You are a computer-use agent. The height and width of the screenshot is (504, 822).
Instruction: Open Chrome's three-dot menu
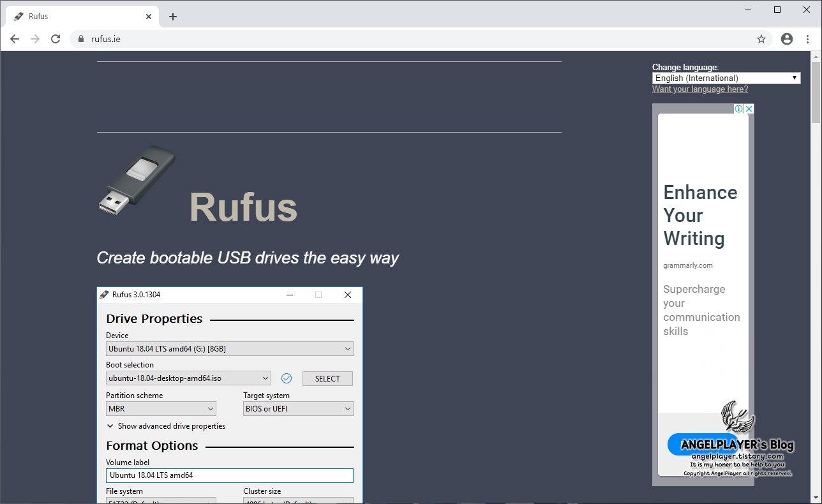[808, 39]
